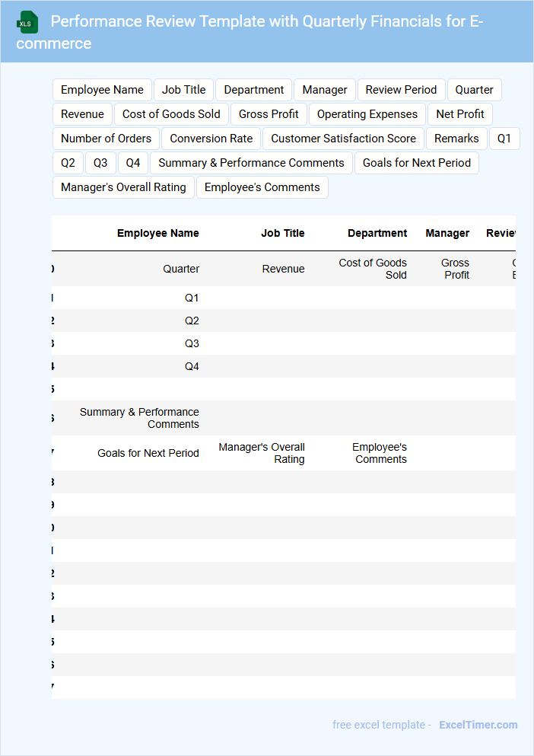Select the Summary & Performance Comments tag
This screenshot has width=534, height=756.
coord(251,163)
